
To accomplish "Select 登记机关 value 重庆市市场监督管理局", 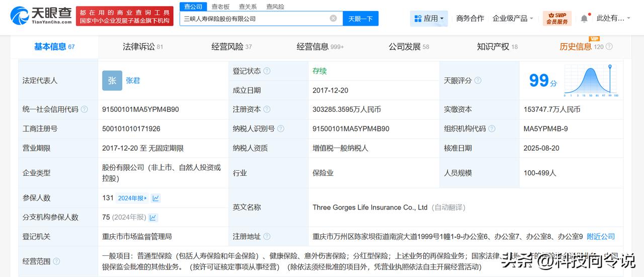I will (x=137, y=237).
